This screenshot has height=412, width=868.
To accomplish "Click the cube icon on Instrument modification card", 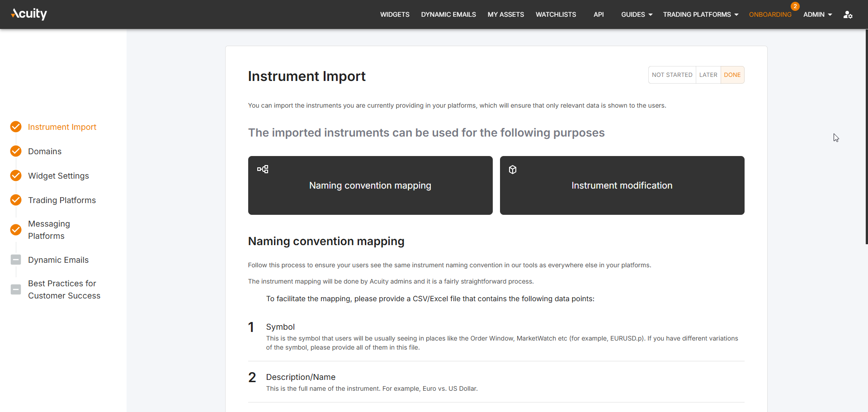I will [513, 170].
